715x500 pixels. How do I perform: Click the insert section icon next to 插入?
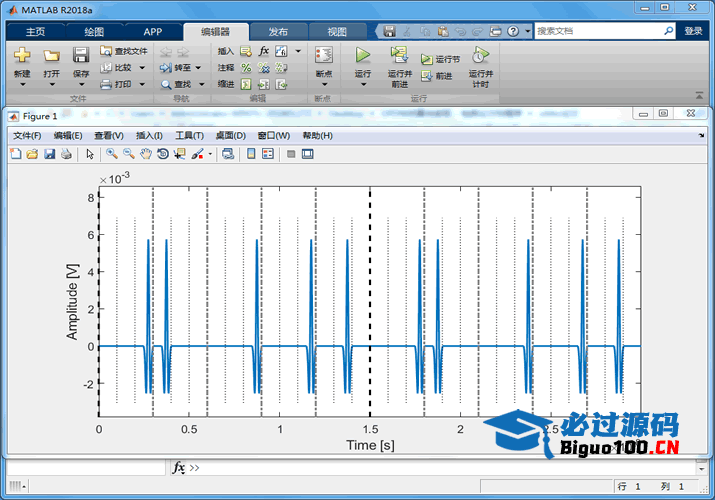pyautogui.click(x=246, y=51)
